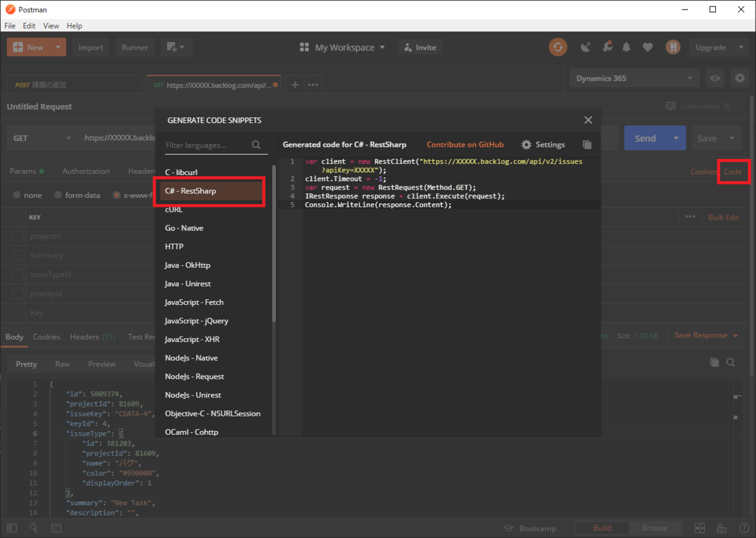Open the View menu
The image size is (756, 538).
[51, 26]
